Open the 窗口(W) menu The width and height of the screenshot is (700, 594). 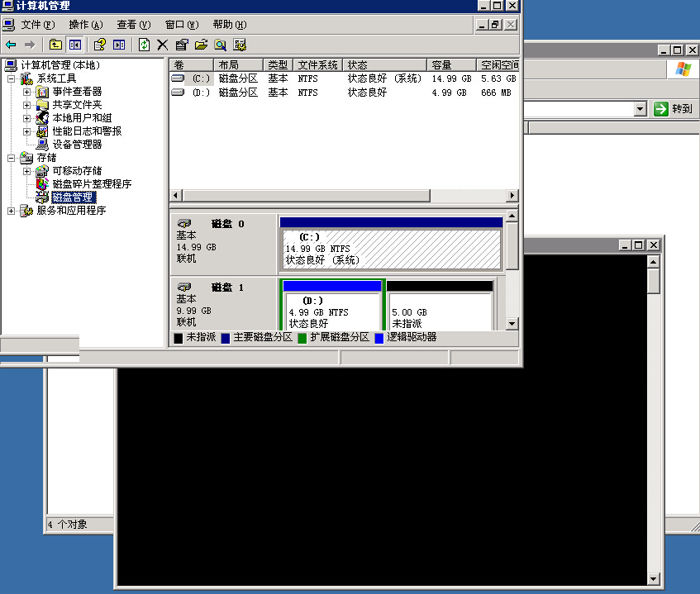182,25
